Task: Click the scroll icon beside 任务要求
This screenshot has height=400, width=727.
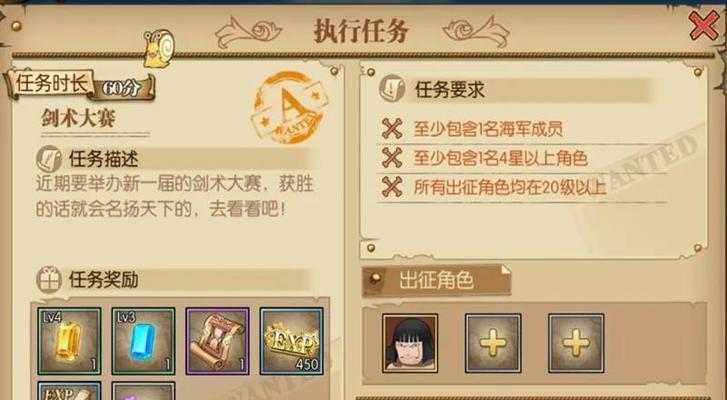Action: [x=392, y=88]
